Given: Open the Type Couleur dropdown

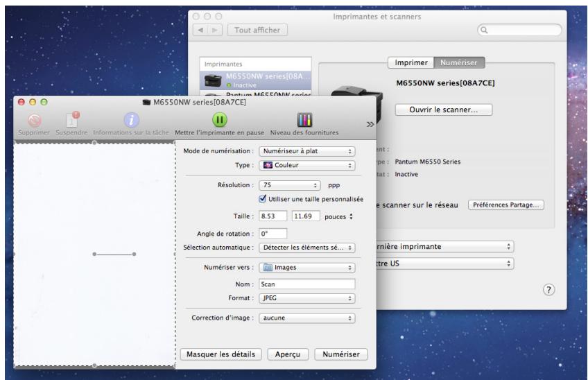Looking at the screenshot, I should tap(306, 166).
